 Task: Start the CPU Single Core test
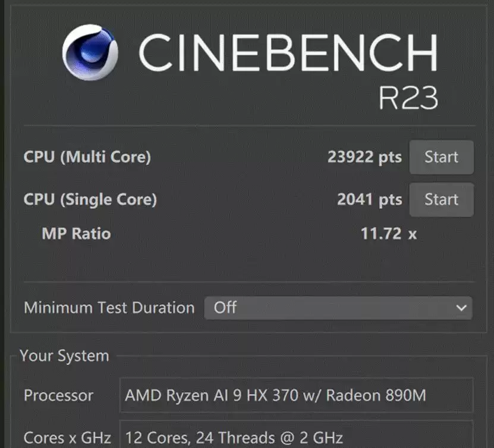[441, 199]
